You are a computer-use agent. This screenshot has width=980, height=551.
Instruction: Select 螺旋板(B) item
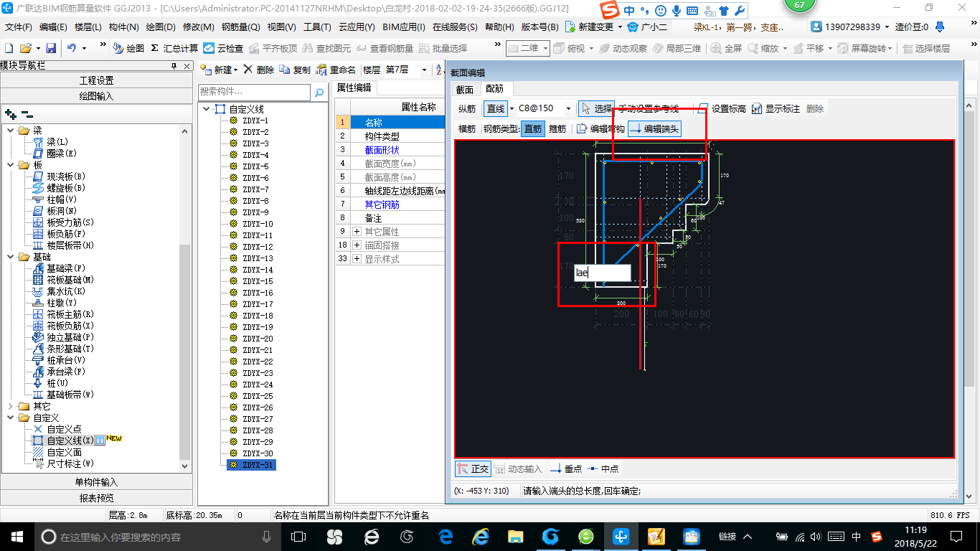click(x=58, y=188)
